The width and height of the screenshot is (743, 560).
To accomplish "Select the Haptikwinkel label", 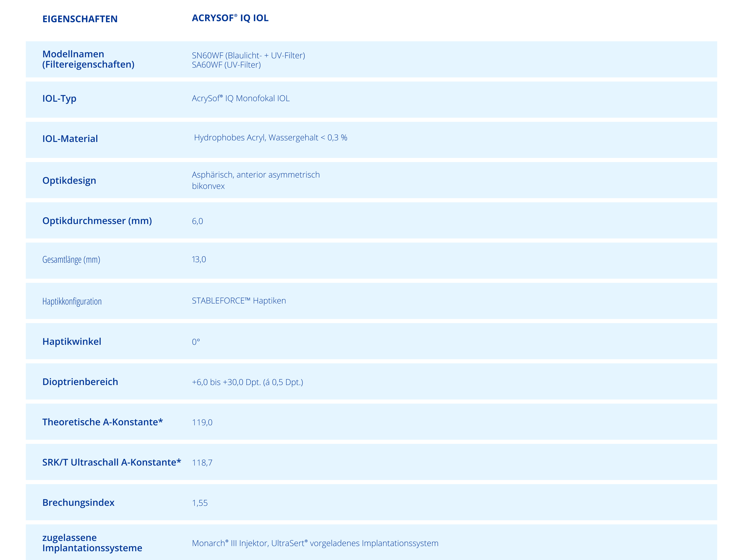I will (x=71, y=341).
